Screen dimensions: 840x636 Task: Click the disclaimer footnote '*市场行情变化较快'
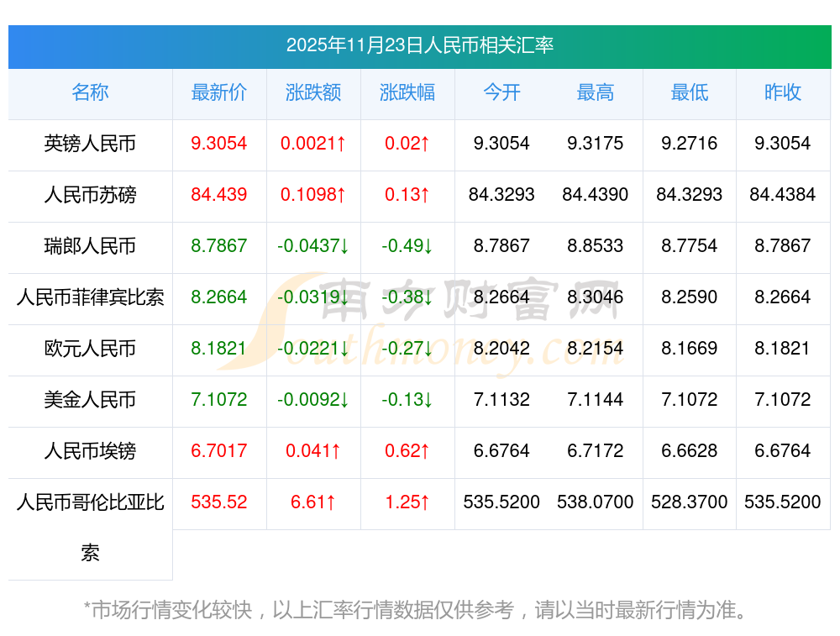coord(168,610)
